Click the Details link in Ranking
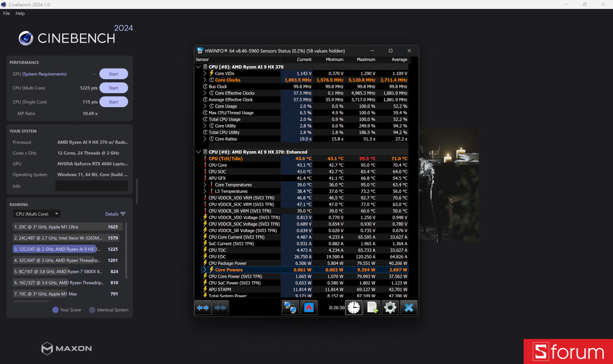 112,214
